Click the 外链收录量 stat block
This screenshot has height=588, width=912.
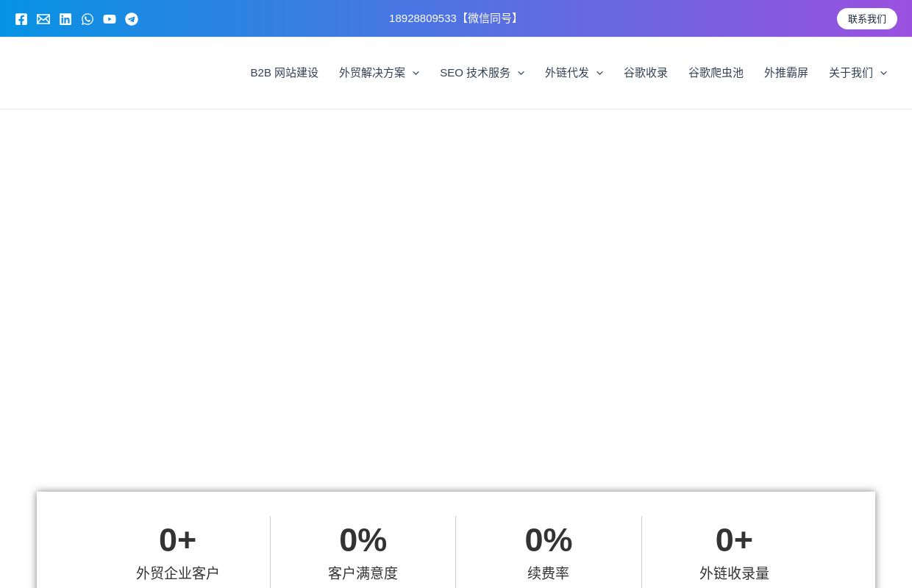click(x=734, y=551)
